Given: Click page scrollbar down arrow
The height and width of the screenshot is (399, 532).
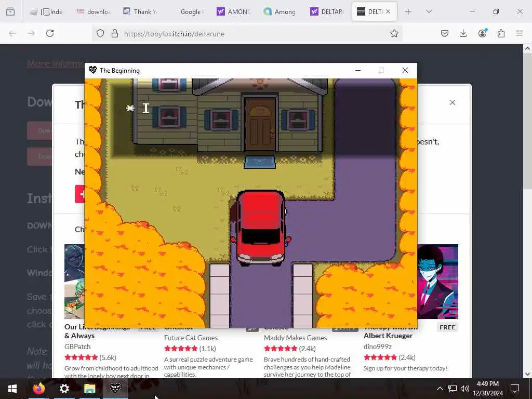Looking at the screenshot, I should pos(527,374).
